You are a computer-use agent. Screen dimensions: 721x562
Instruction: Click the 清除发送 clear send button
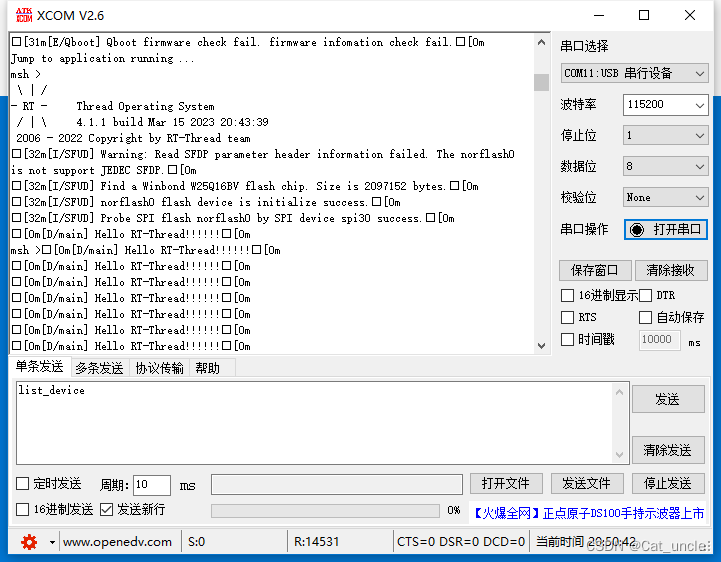click(x=668, y=450)
